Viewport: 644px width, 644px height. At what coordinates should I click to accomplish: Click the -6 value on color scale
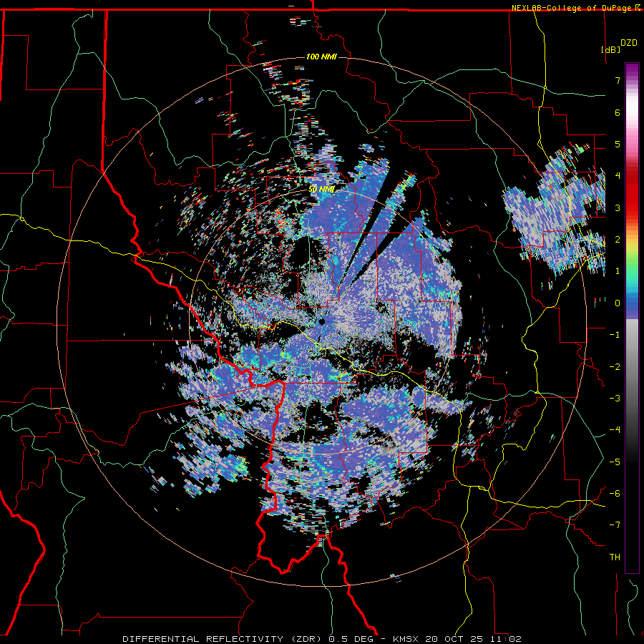coord(615,494)
